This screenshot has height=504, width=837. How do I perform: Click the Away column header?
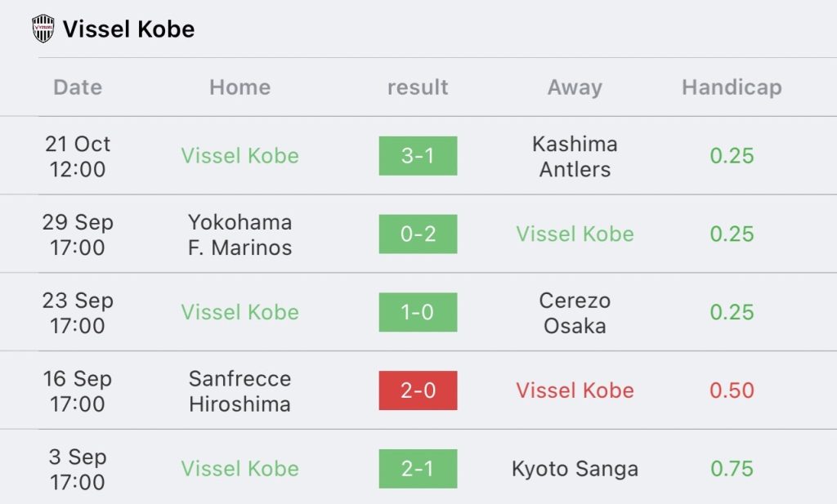pyautogui.click(x=575, y=87)
